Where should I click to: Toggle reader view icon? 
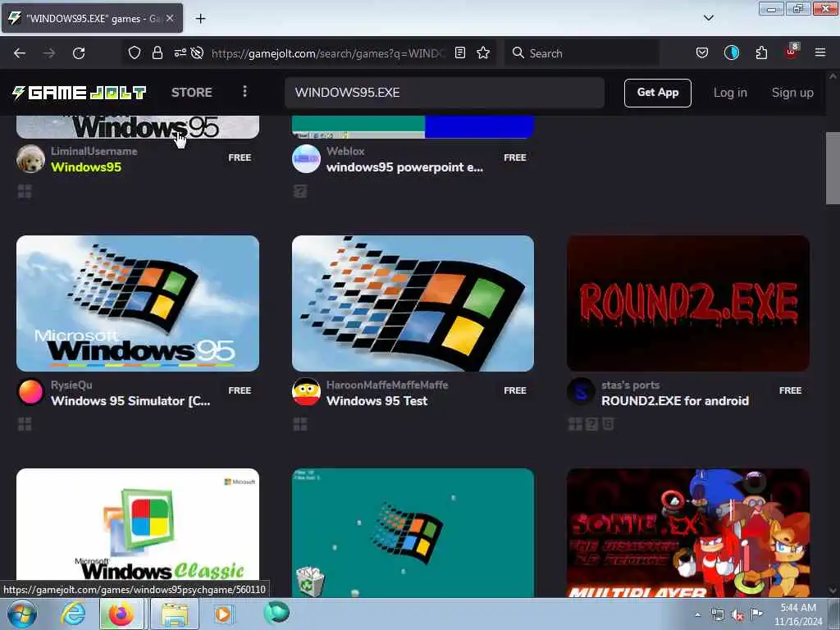click(x=459, y=52)
